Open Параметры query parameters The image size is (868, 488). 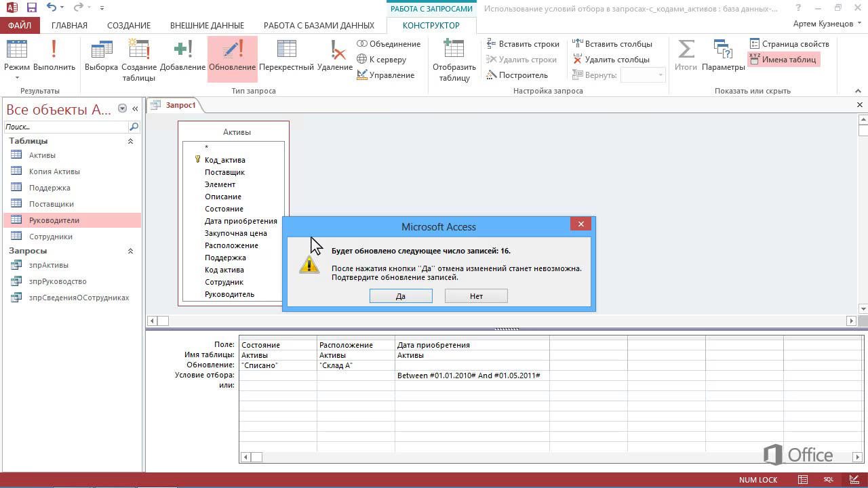(x=724, y=55)
